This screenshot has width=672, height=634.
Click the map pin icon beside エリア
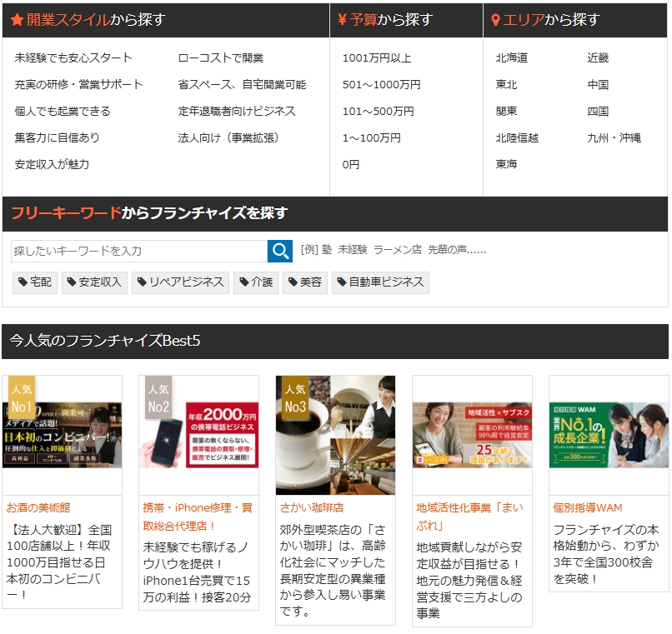(495, 20)
